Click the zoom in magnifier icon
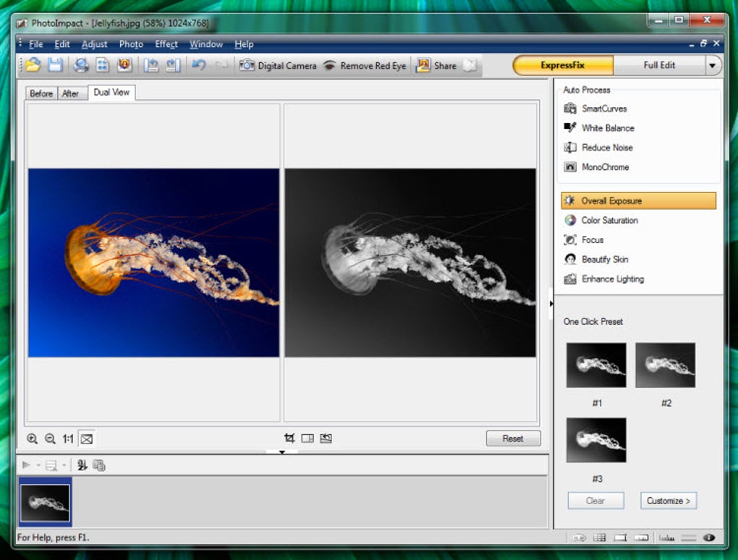 (x=32, y=439)
